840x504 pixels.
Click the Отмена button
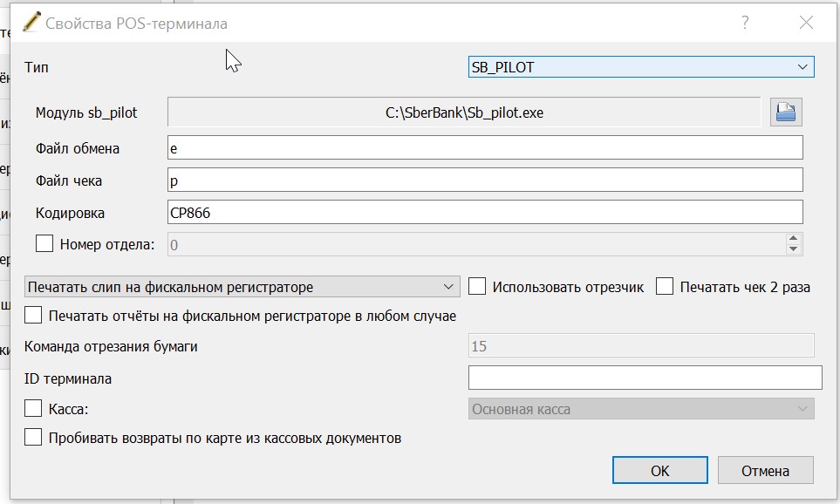766,470
